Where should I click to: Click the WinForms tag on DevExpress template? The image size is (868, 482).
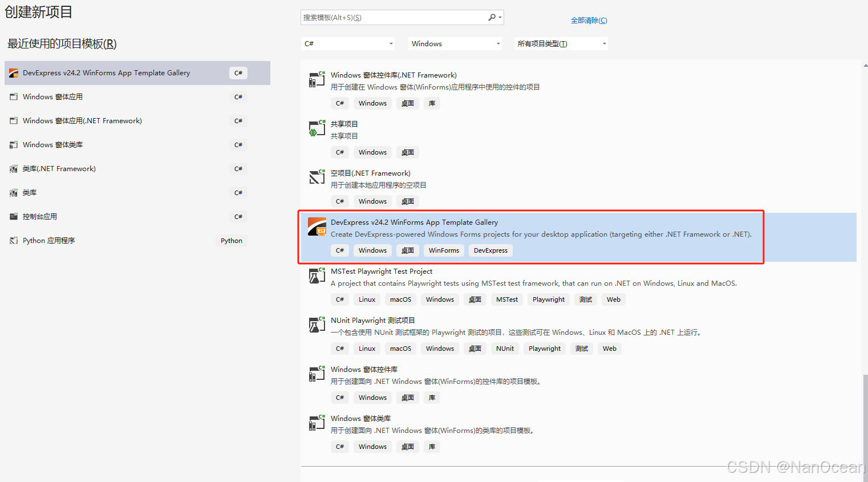tap(444, 250)
